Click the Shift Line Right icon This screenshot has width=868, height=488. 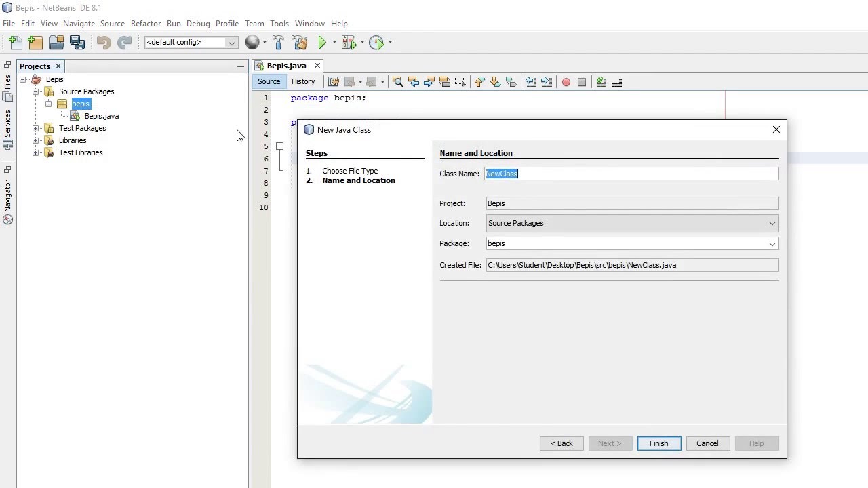547,82
